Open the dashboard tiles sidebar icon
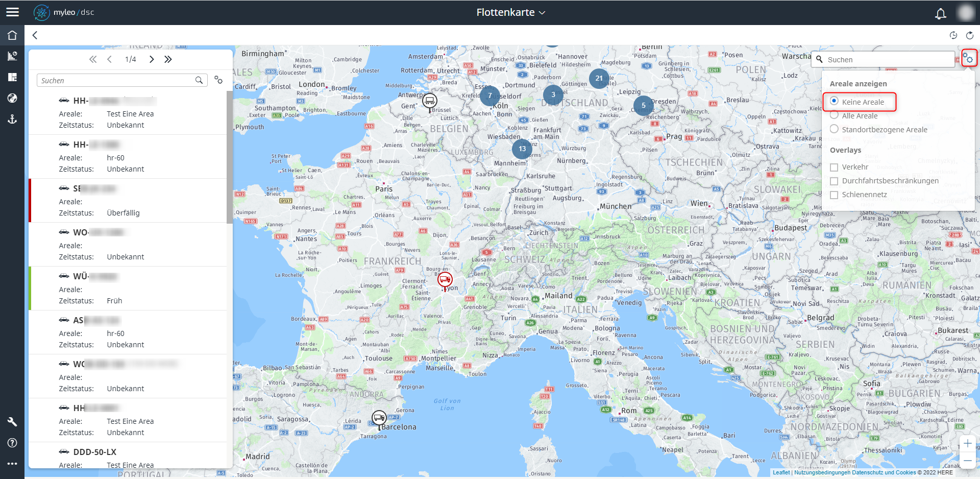The image size is (980, 479). point(12,77)
